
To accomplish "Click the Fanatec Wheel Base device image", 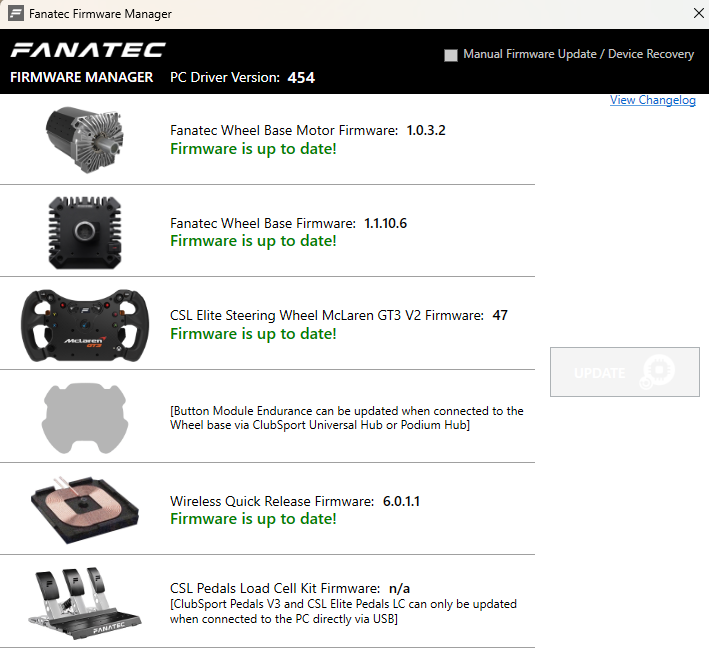I will 85,231.
